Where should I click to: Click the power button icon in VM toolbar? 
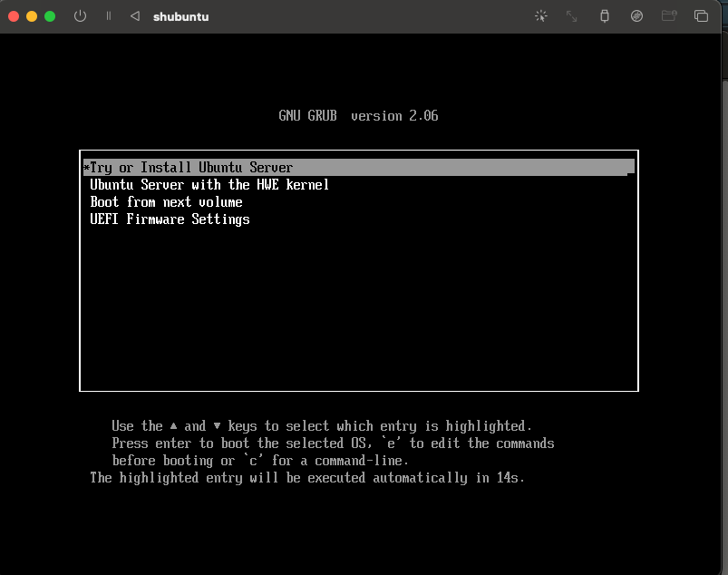tap(80, 16)
